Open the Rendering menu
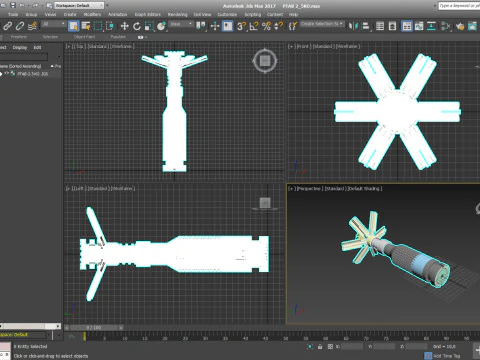 [x=177, y=15]
